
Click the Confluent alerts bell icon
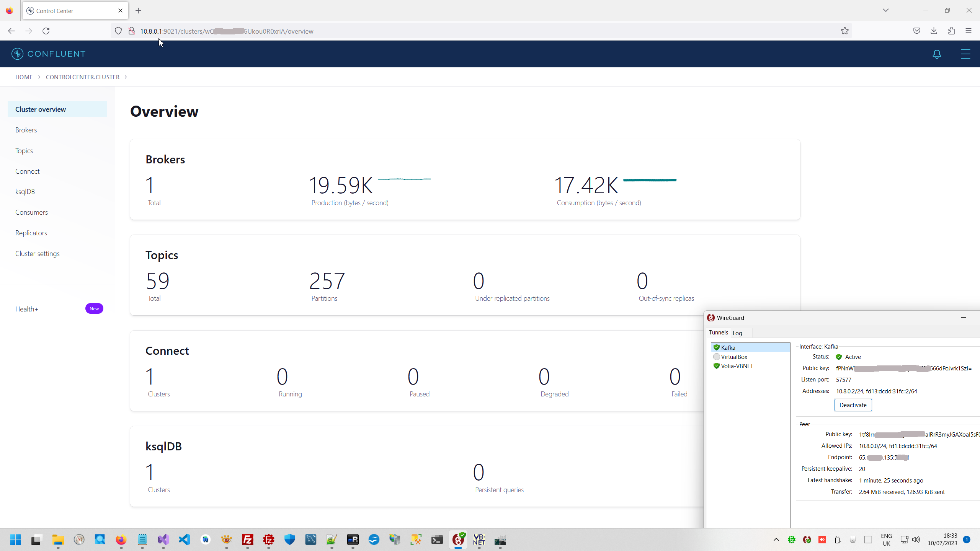(x=937, y=54)
